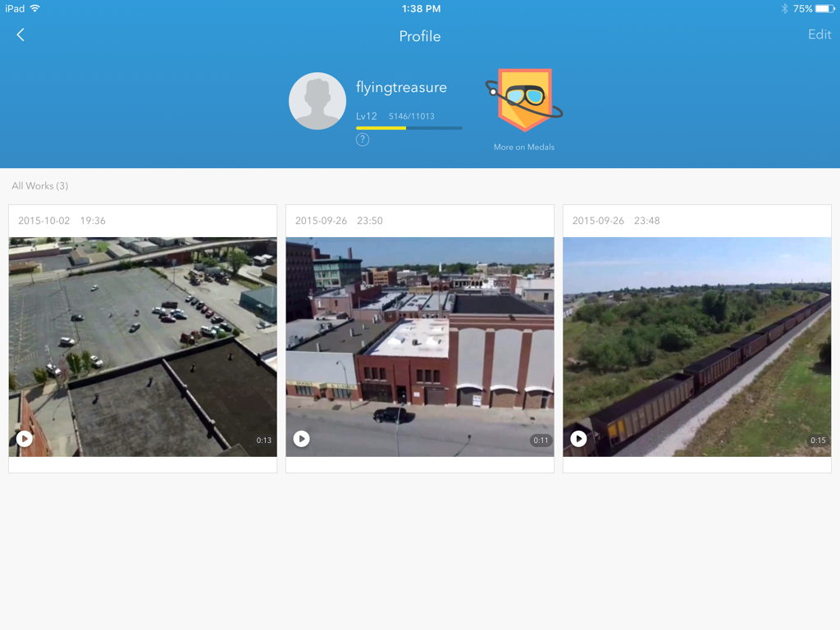The height and width of the screenshot is (630, 840).
Task: Tap the Bluetooth status icon
Action: tap(784, 8)
